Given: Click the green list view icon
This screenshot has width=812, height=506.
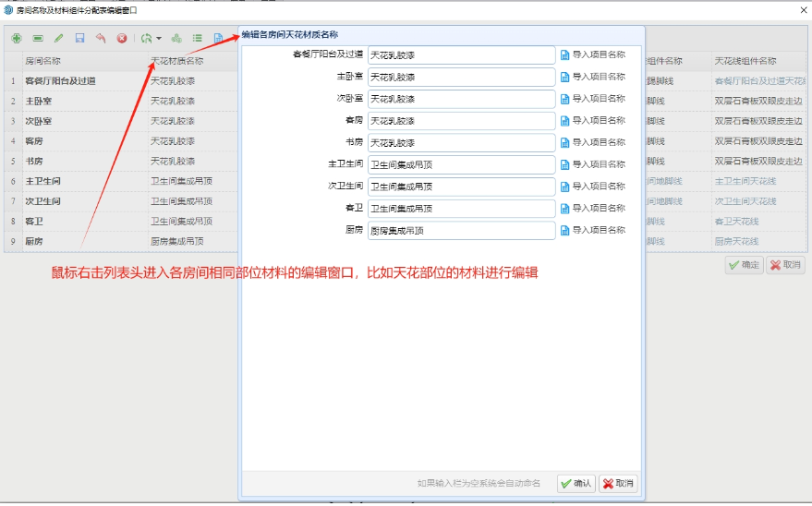Looking at the screenshot, I should pos(197,39).
